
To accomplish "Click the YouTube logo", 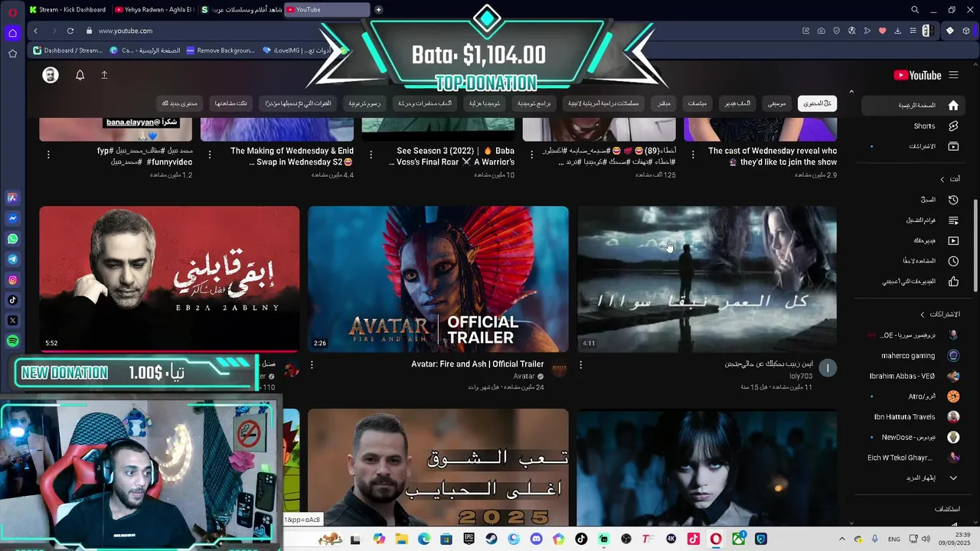I will (917, 75).
